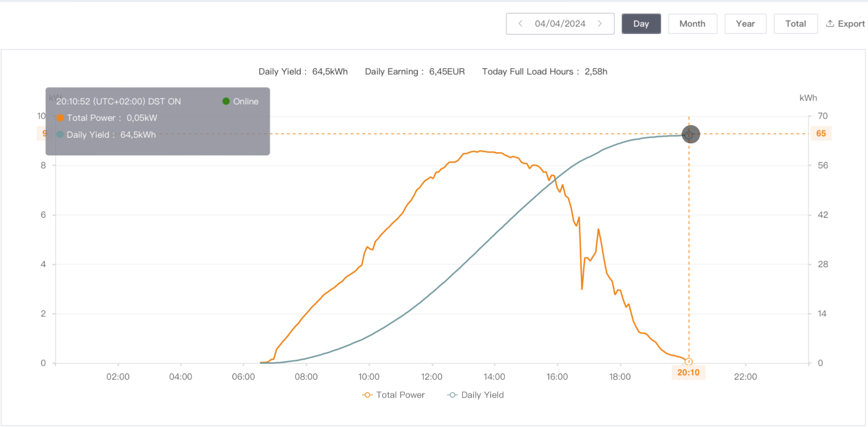The width and height of the screenshot is (868, 427).
Task: Click the highlighted 20:10 time label
Action: (x=688, y=372)
